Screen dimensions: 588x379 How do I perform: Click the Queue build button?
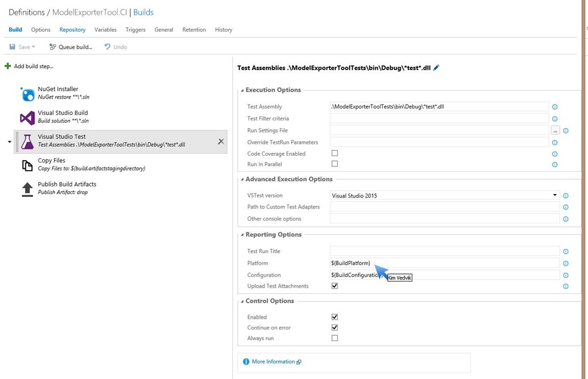[71, 47]
